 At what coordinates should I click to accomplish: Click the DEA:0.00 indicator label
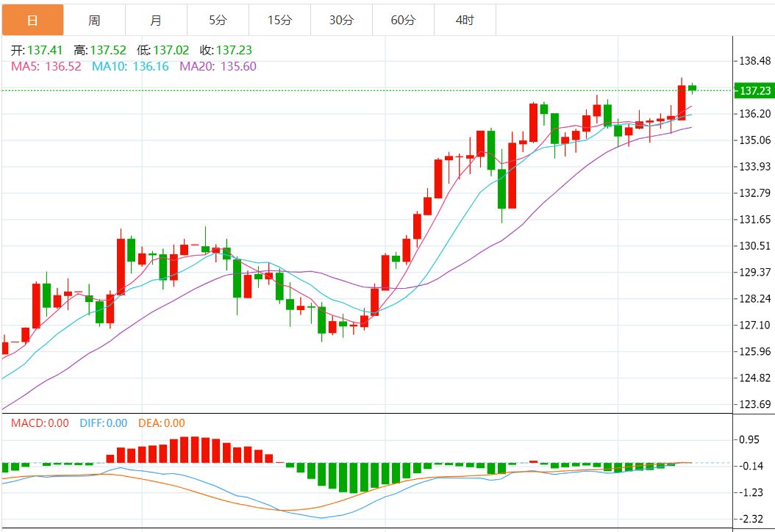pos(162,423)
